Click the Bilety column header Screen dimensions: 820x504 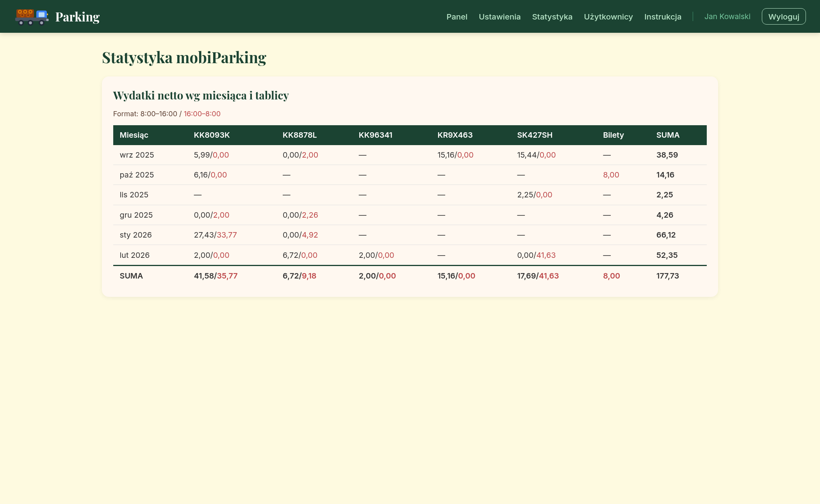[x=613, y=135]
